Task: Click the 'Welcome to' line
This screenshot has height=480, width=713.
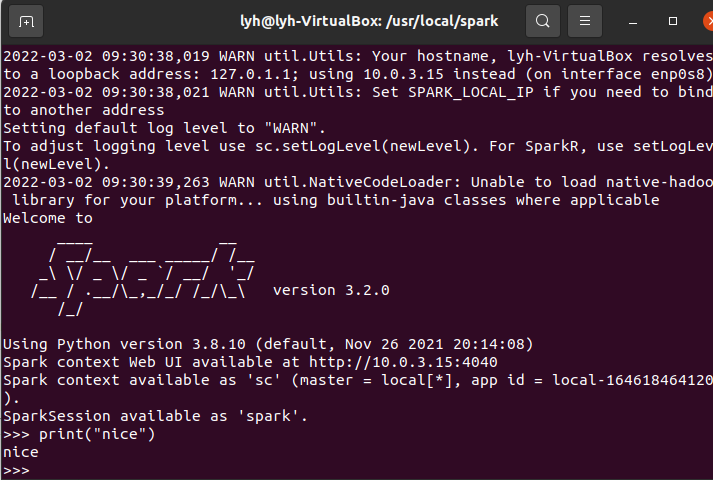Action: click(x=48, y=218)
